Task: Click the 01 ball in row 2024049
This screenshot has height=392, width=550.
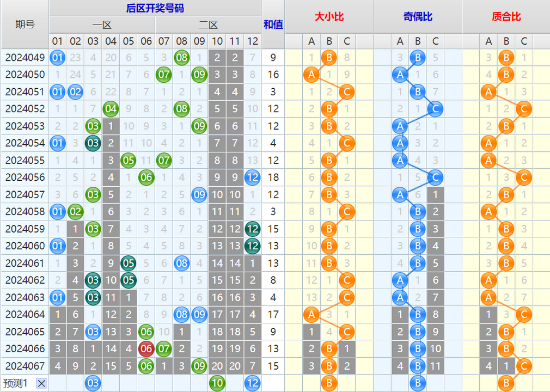Action: click(58, 58)
